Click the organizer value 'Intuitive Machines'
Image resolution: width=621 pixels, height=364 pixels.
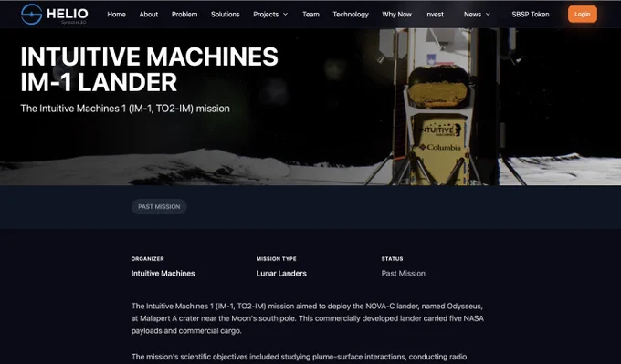163,274
